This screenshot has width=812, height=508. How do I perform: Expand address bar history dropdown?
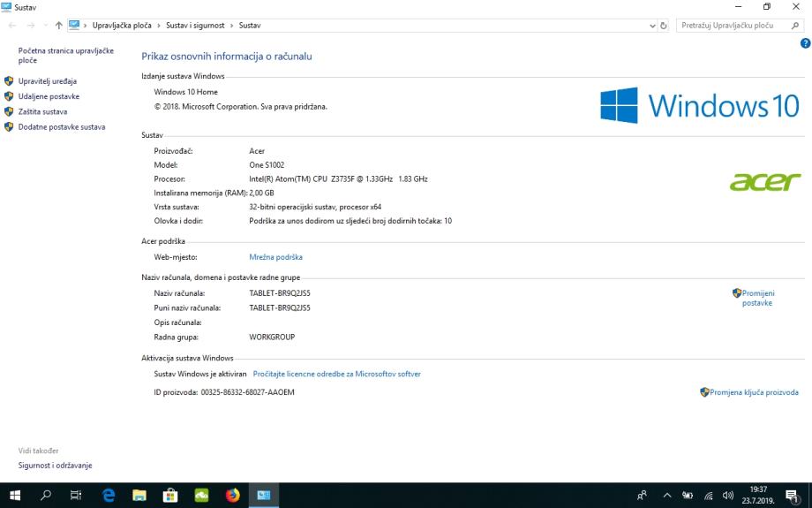652,26
